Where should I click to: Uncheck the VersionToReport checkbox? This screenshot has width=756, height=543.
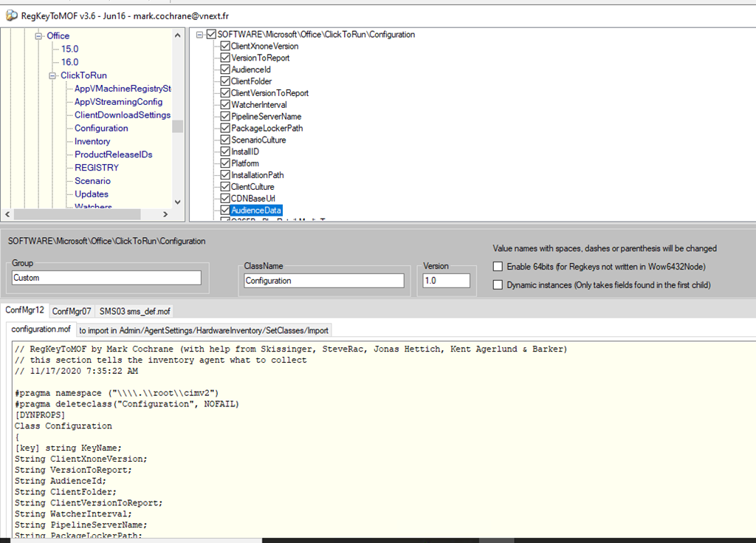[x=225, y=58]
